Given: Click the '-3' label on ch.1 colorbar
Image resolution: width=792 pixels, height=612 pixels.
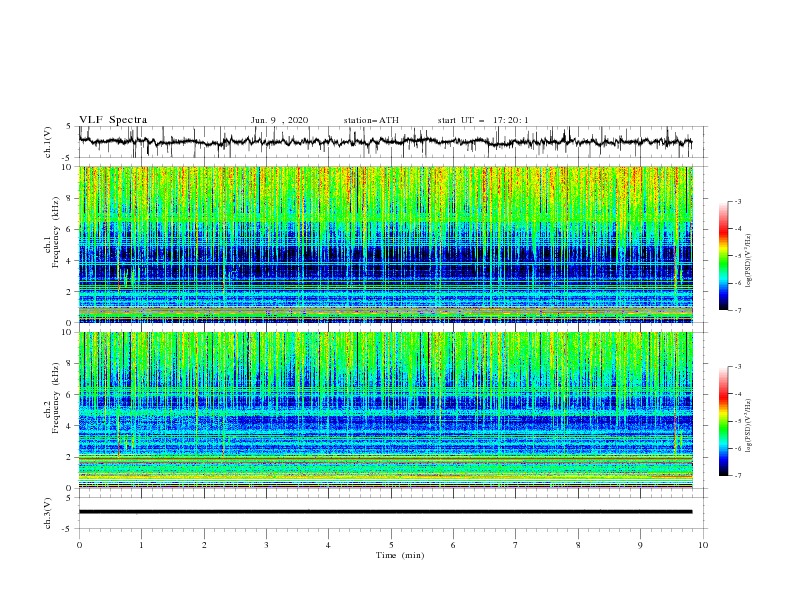Looking at the screenshot, I should 737,201.
